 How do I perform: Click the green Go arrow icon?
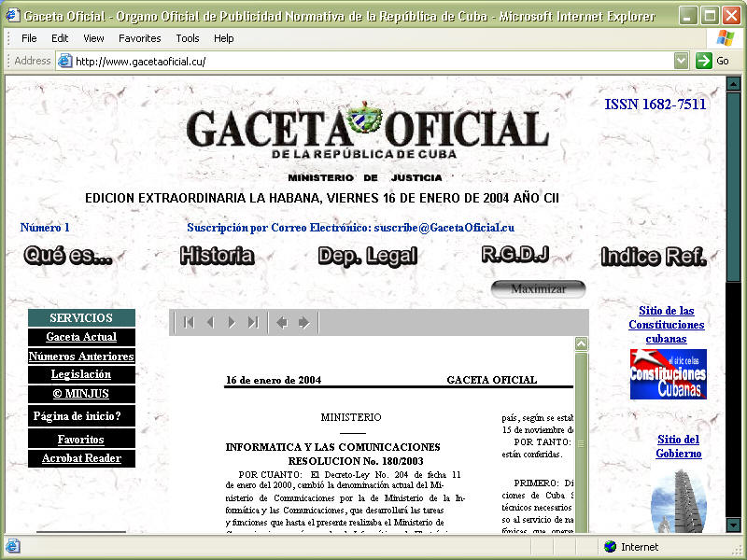(x=704, y=61)
